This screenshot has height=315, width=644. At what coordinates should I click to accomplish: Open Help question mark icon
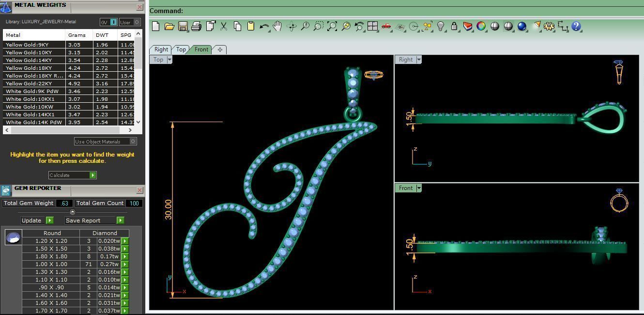[576, 26]
